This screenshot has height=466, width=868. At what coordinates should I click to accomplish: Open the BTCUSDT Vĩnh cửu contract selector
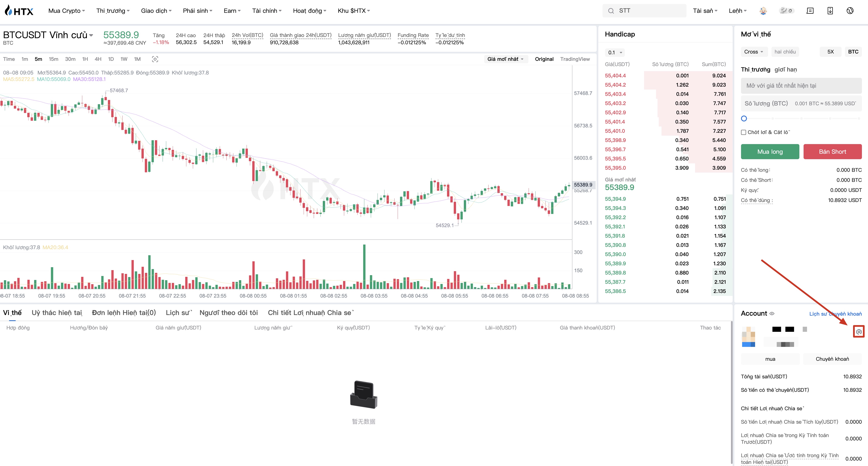pyautogui.click(x=48, y=35)
